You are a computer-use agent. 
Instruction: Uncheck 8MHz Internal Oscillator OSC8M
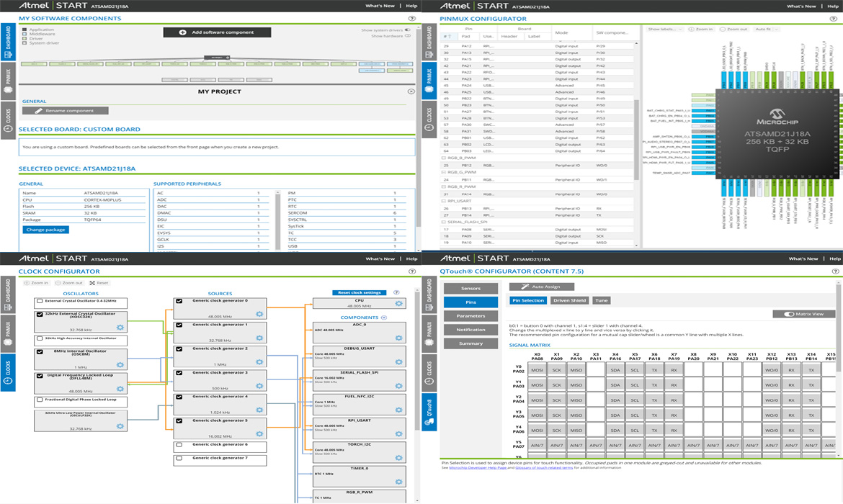(40, 352)
